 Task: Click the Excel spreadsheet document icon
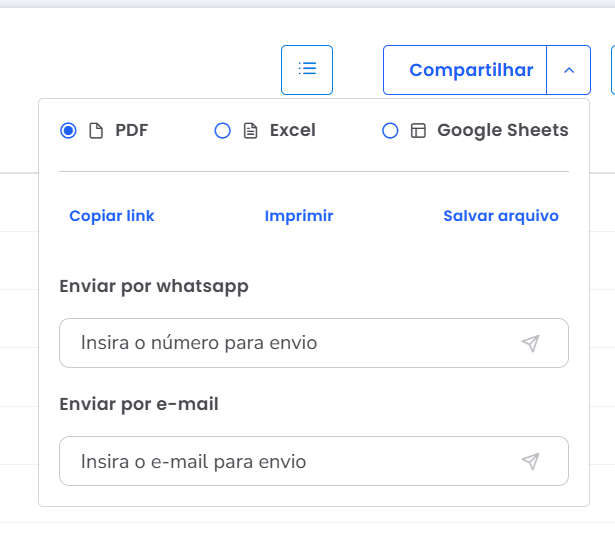pyautogui.click(x=251, y=131)
